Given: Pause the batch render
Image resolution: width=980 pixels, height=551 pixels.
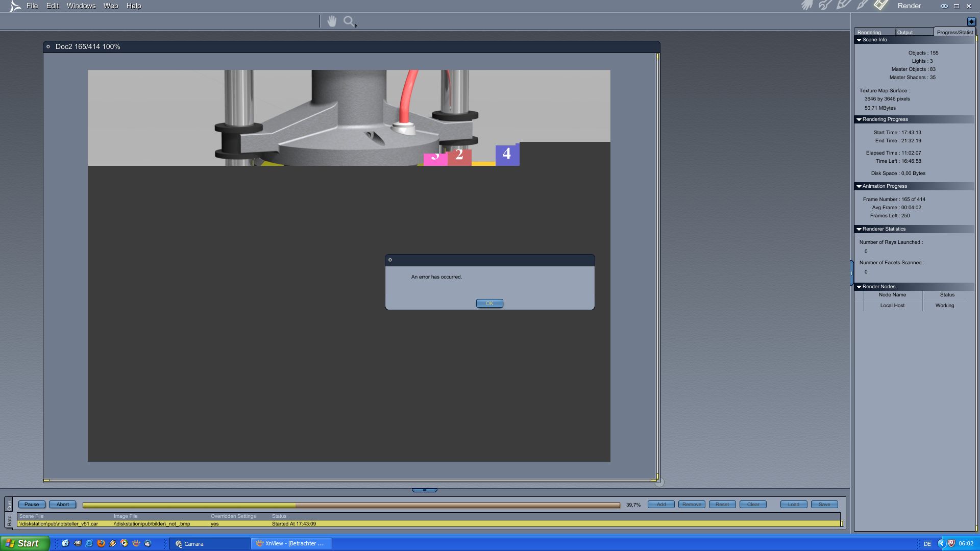Looking at the screenshot, I should click(x=32, y=505).
